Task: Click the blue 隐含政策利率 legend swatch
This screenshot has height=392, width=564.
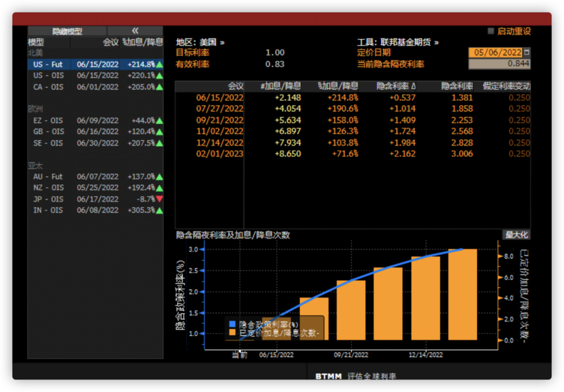Action: [x=232, y=324]
